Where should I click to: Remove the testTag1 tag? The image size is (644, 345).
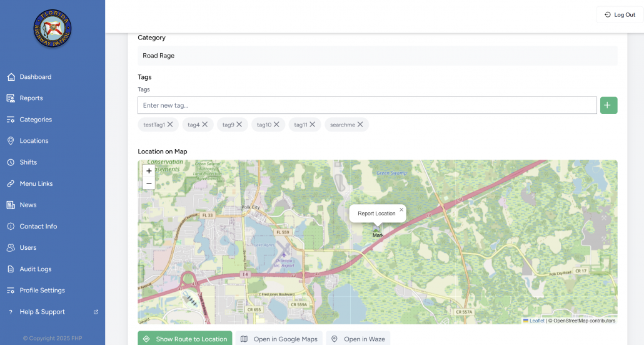[x=170, y=125]
